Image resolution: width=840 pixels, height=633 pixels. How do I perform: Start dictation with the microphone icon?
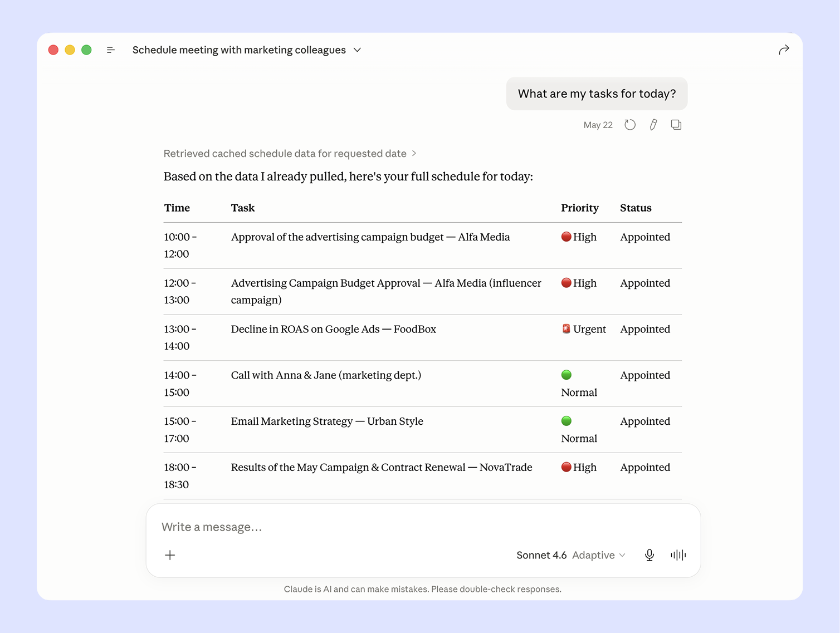click(x=649, y=555)
